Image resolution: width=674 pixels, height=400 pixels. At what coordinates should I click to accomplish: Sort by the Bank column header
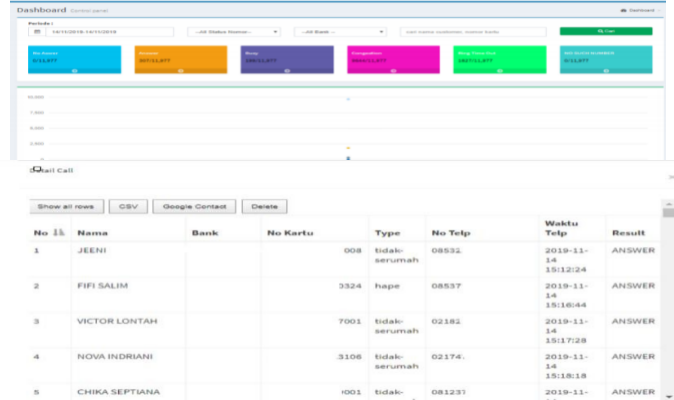205,233
